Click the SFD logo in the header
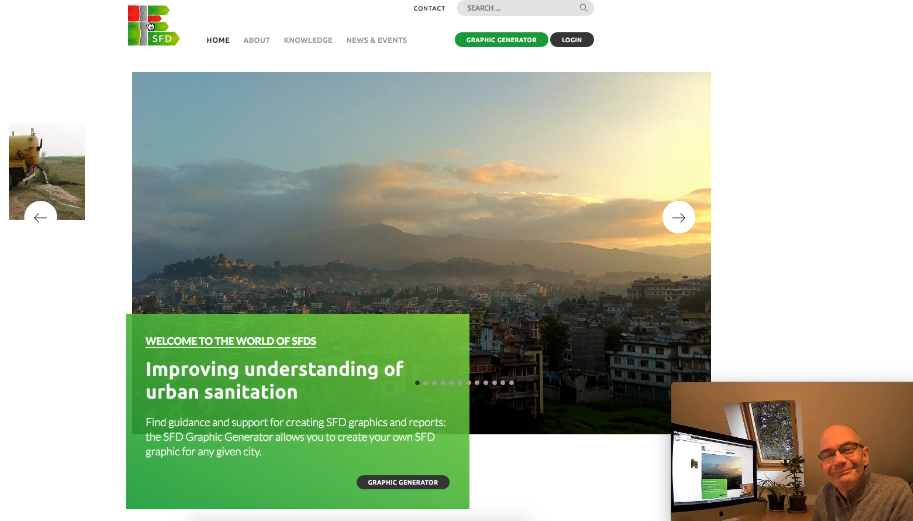 (x=154, y=26)
